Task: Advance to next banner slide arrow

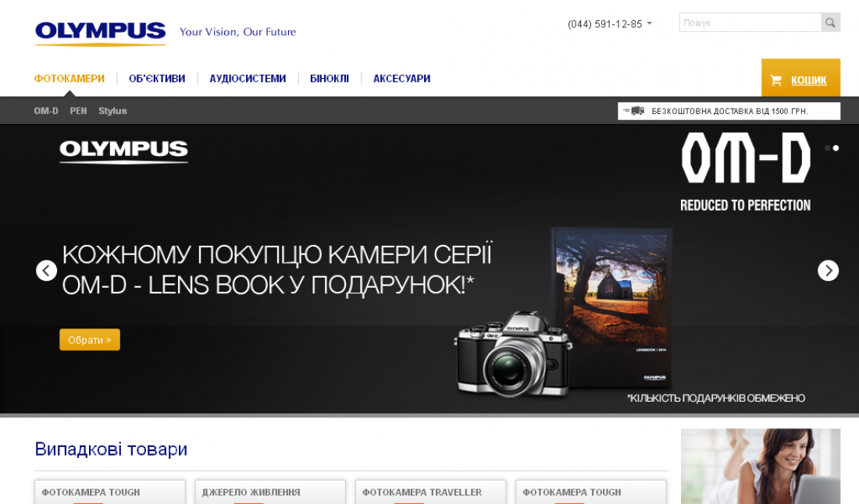Action: 828,271
